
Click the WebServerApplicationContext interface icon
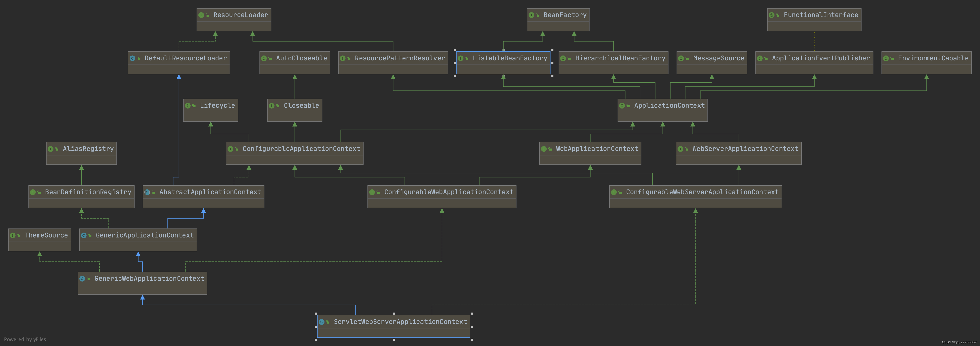(x=680, y=149)
